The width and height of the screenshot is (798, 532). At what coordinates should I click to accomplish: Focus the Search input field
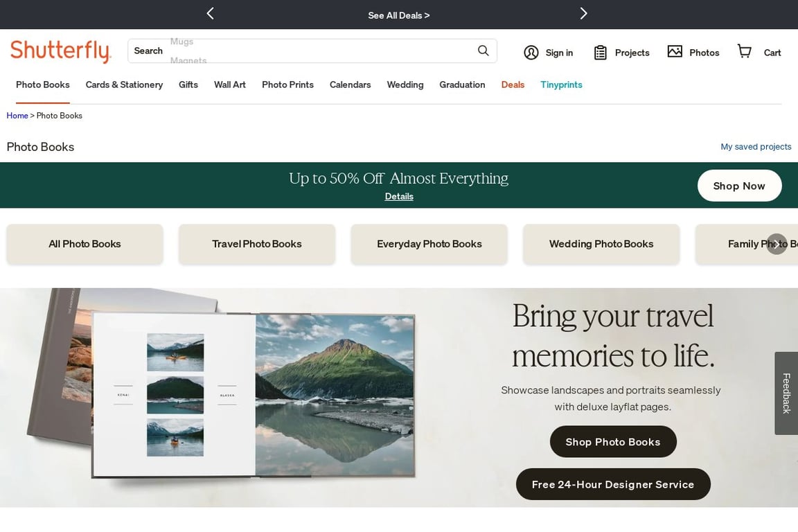pos(312,51)
